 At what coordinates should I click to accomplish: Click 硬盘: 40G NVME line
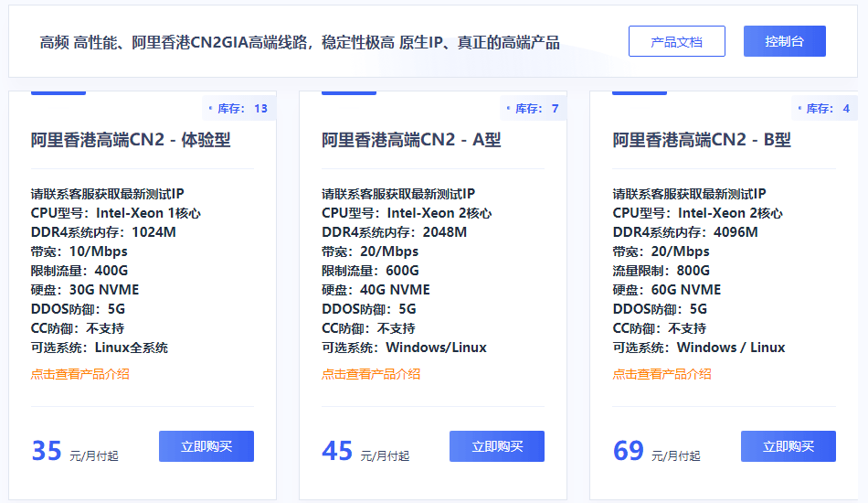click(376, 290)
